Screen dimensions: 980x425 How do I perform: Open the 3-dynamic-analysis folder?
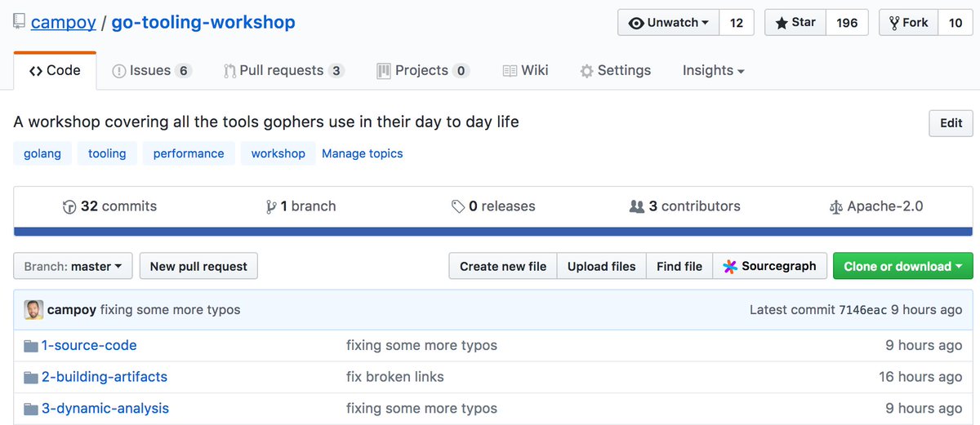point(105,408)
